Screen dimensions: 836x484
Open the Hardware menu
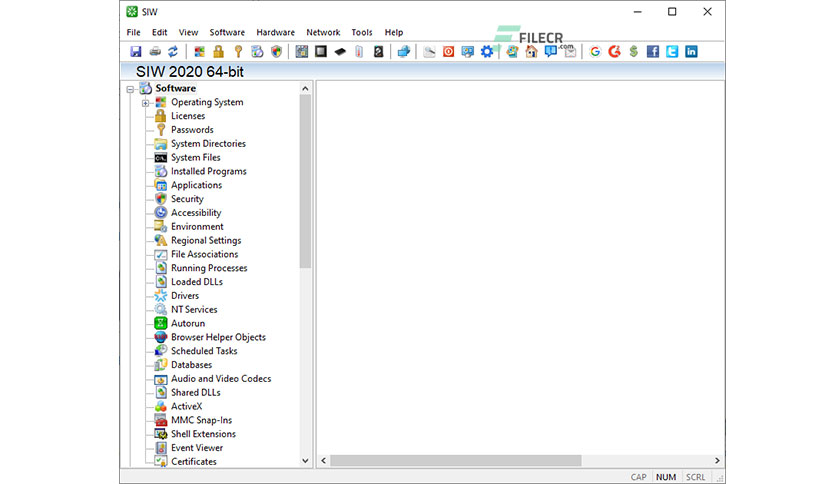point(276,32)
